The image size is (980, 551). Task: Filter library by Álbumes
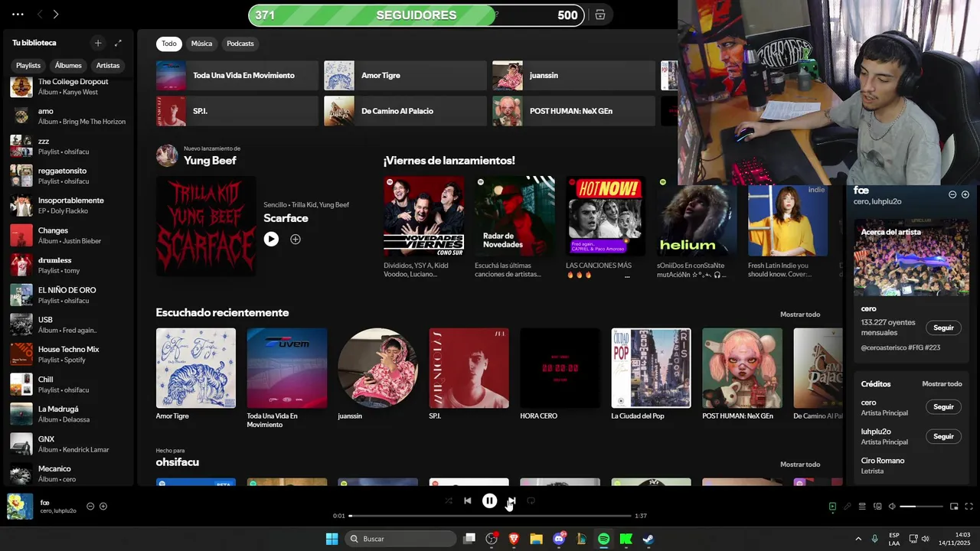coord(68,66)
